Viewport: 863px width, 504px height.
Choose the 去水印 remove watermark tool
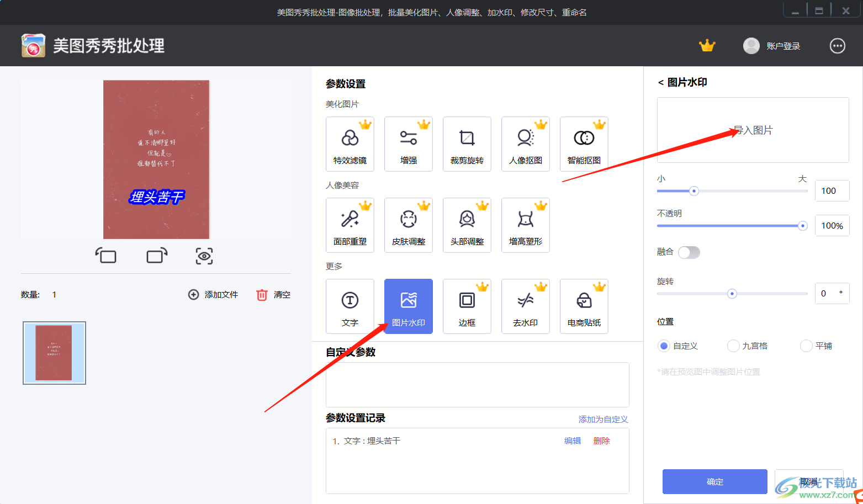526,306
